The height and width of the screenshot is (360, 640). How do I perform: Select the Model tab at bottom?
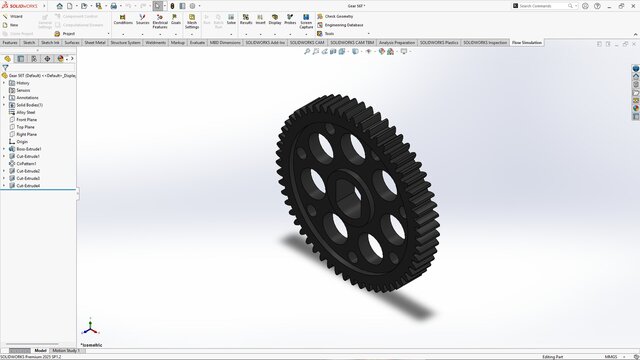point(40,350)
